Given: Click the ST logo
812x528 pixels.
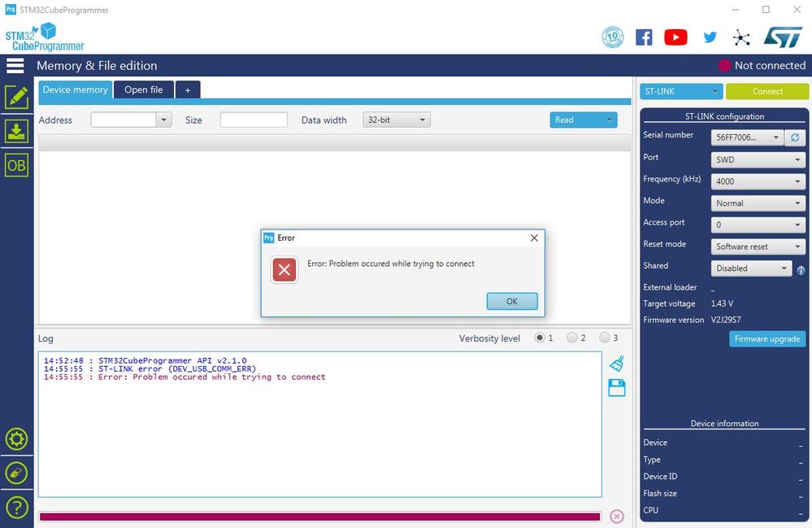Looking at the screenshot, I should 783,37.
